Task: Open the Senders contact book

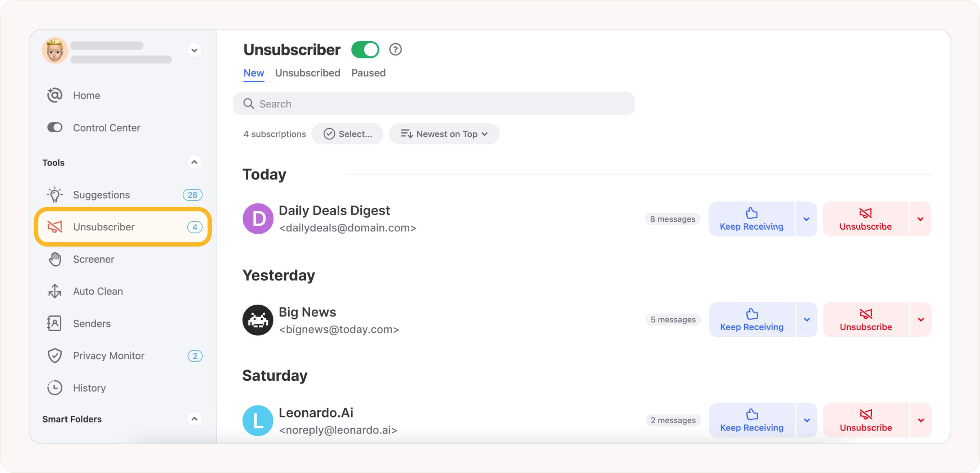Action: point(122,323)
